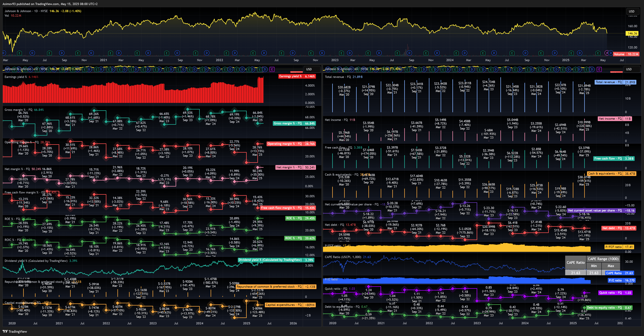Click the orange Capital expenditures · FQ axis tag
This screenshot has height=336, width=644.
(x=290, y=305)
